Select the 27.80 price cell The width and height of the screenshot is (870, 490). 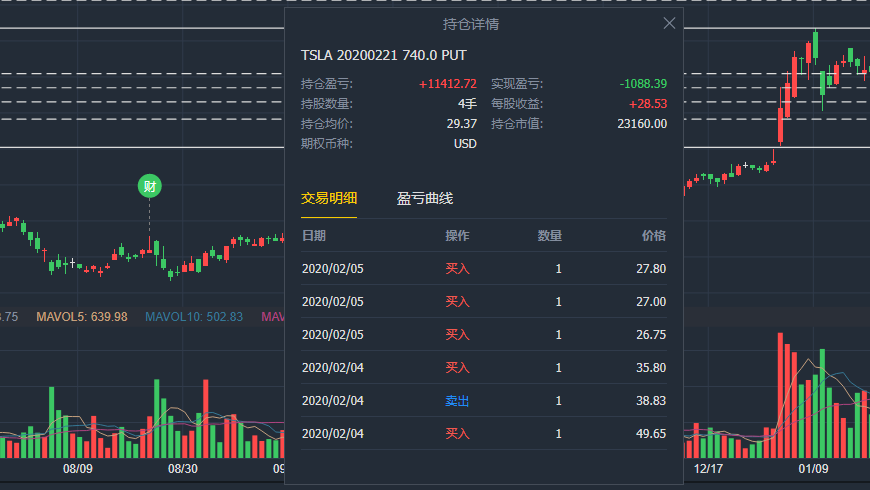[651, 269]
